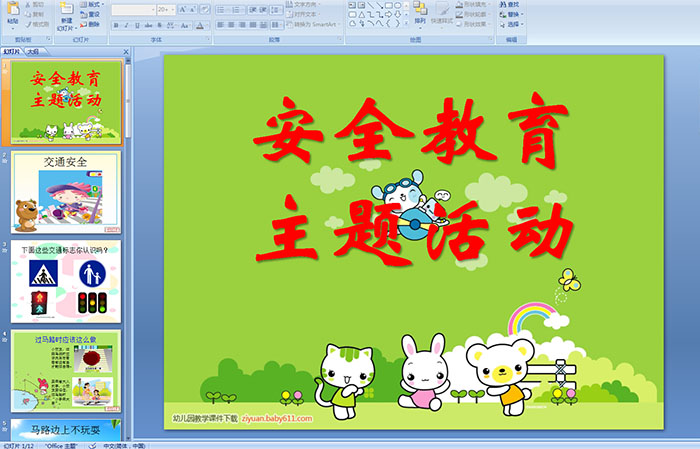Viewport: 700px width, 449px height.
Task: Pick the Left Brace shape
Action: coord(388,23)
